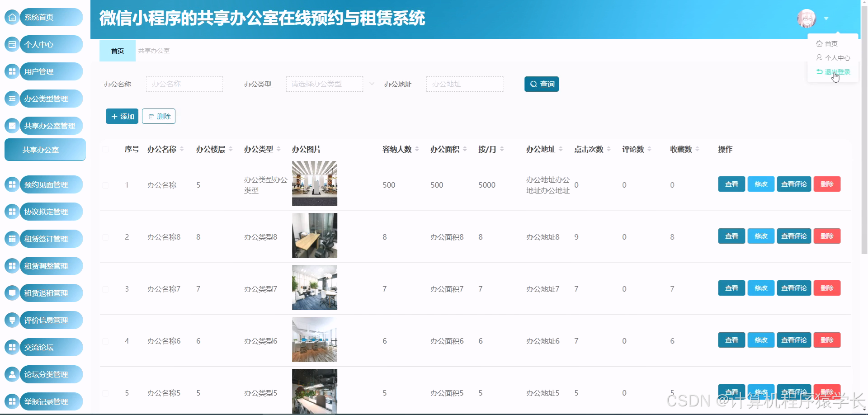Image resolution: width=868 pixels, height=415 pixels.
Task: Expand the avatar dropdown arrow top right
Action: [x=827, y=19]
